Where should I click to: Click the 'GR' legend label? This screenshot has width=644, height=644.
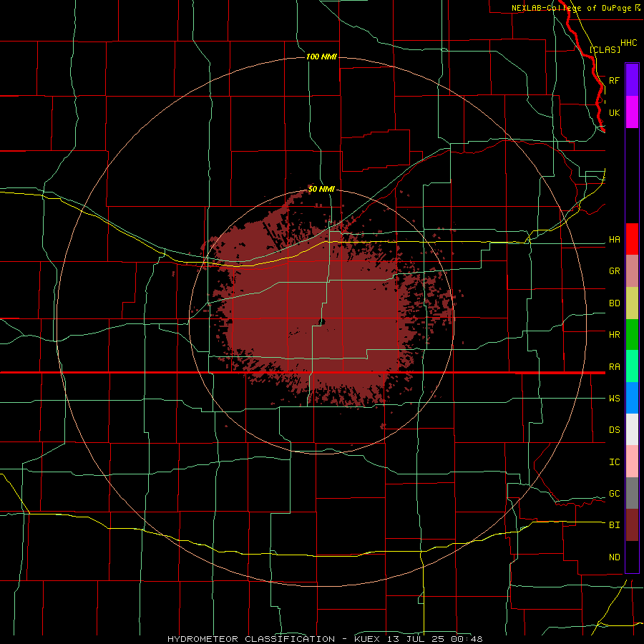pos(615,271)
